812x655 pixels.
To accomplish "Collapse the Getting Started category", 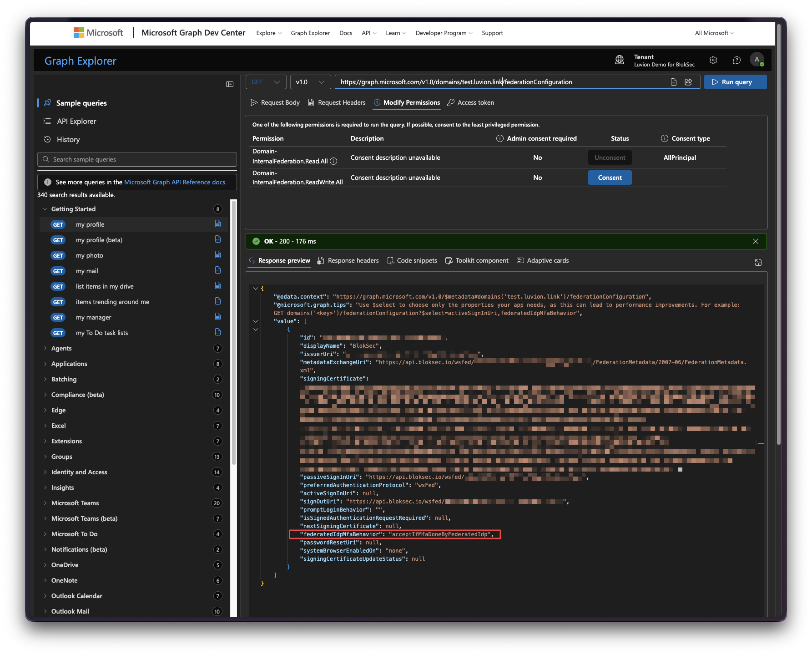I will 45,209.
